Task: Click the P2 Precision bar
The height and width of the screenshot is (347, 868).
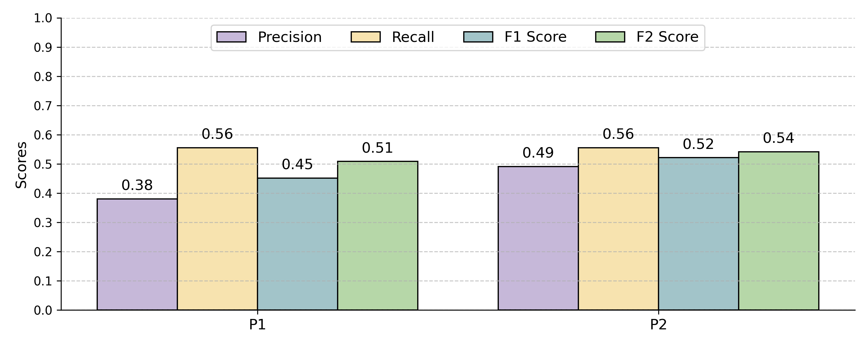Action: pos(538,238)
